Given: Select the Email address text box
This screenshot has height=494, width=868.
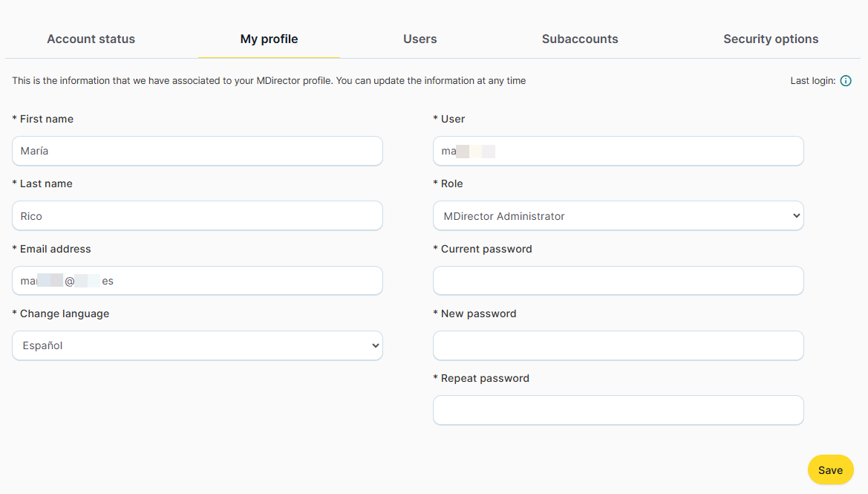Looking at the screenshot, I should coord(198,281).
